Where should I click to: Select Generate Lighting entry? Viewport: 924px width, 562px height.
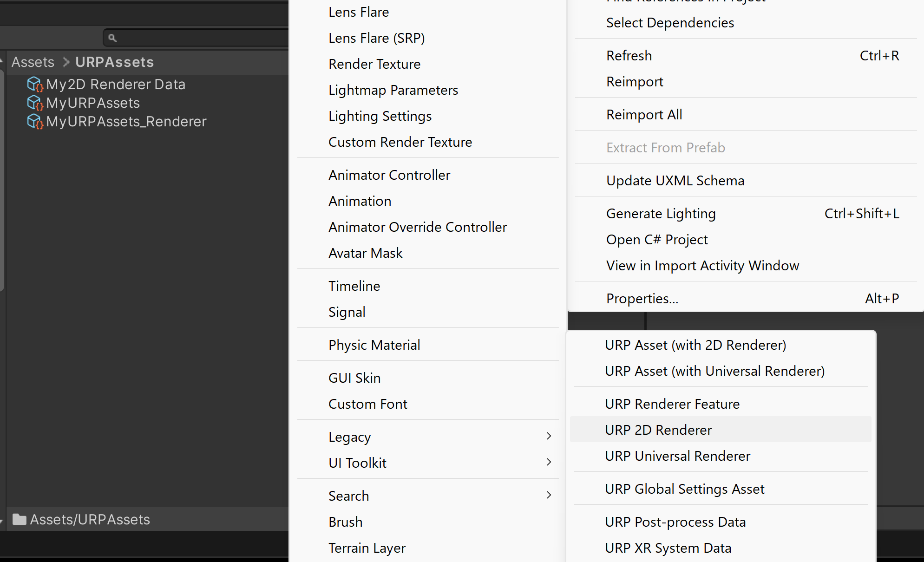(661, 213)
